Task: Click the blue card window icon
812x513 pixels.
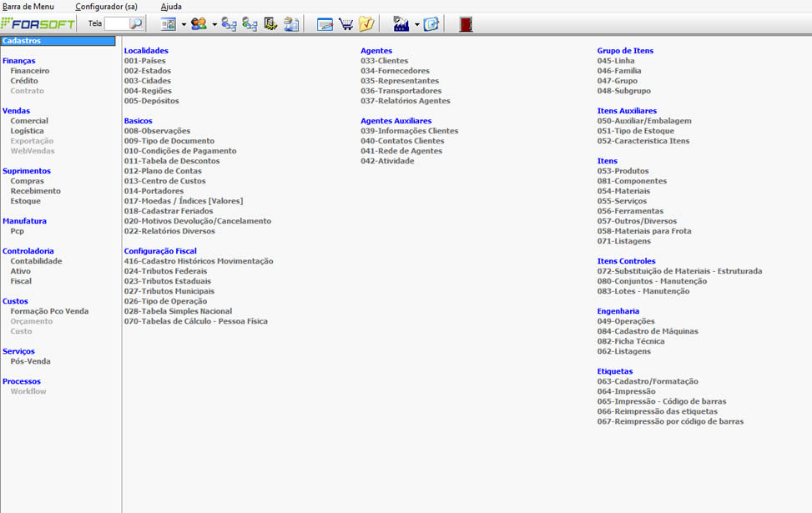Action: click(325, 24)
